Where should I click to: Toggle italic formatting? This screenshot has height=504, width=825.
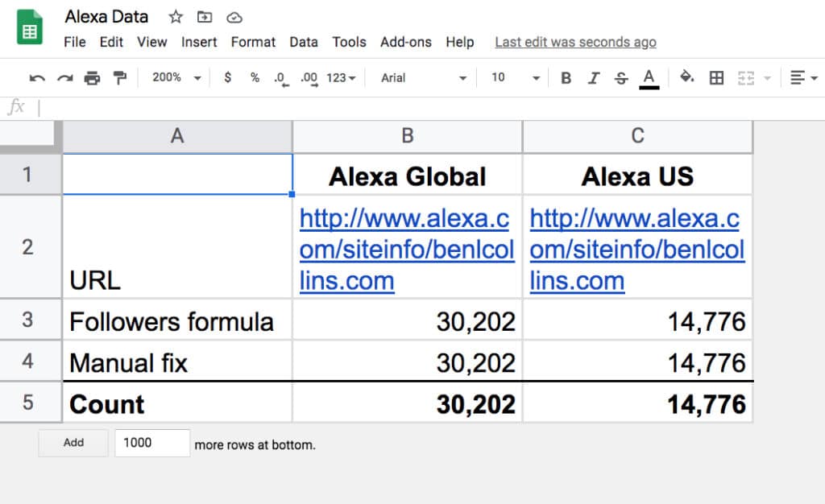[x=594, y=78]
